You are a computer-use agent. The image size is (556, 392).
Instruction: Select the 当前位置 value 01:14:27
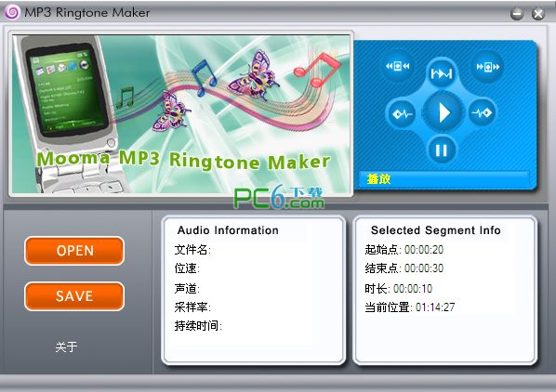pos(435,307)
